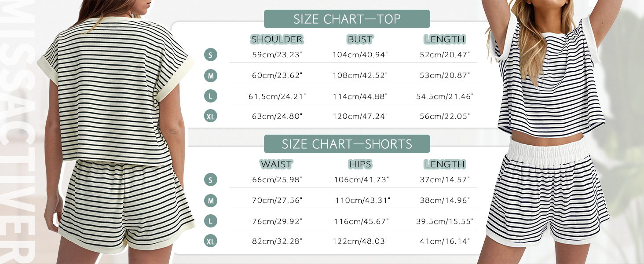Viewport: 644px width, 264px height.
Task: Click the 104cm/40.94" bust measurement
Action: (360, 55)
